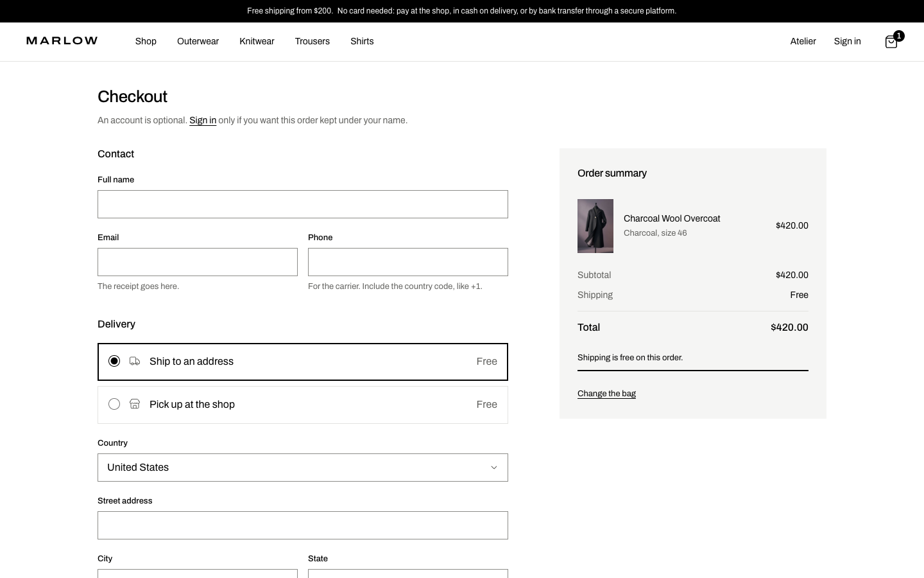The width and height of the screenshot is (924, 578).
Task: Browse the Trousers category
Action: click(x=312, y=41)
